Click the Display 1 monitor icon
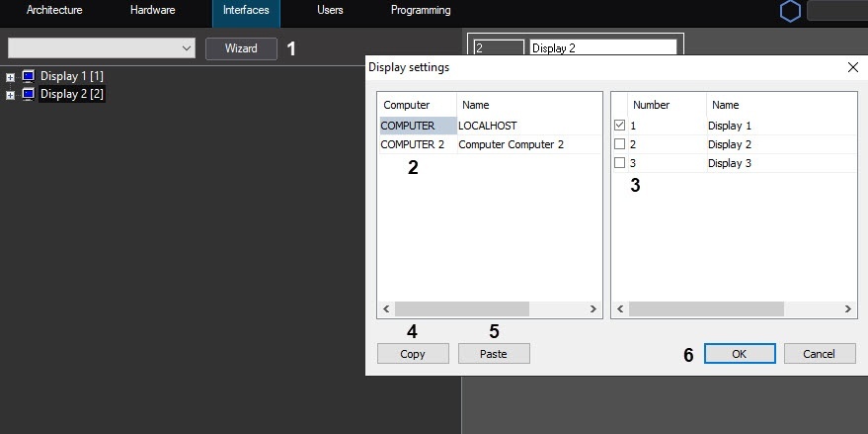 pyautogui.click(x=28, y=76)
